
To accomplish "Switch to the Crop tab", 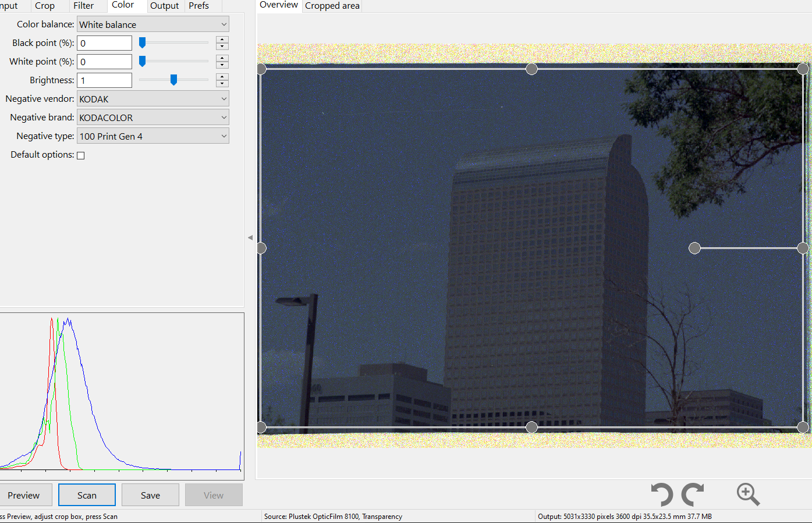I will pos(45,6).
